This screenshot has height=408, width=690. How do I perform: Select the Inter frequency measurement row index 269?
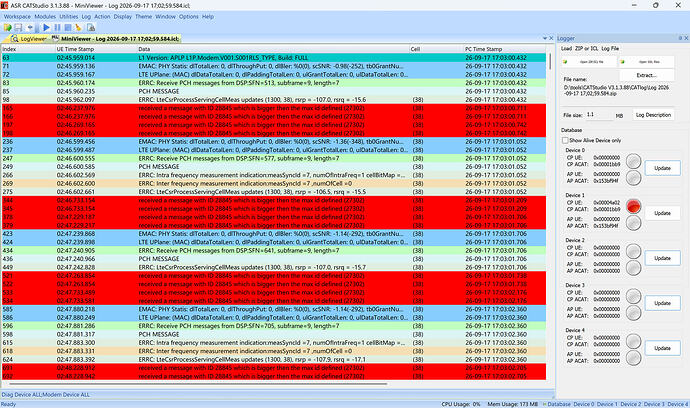point(274,184)
